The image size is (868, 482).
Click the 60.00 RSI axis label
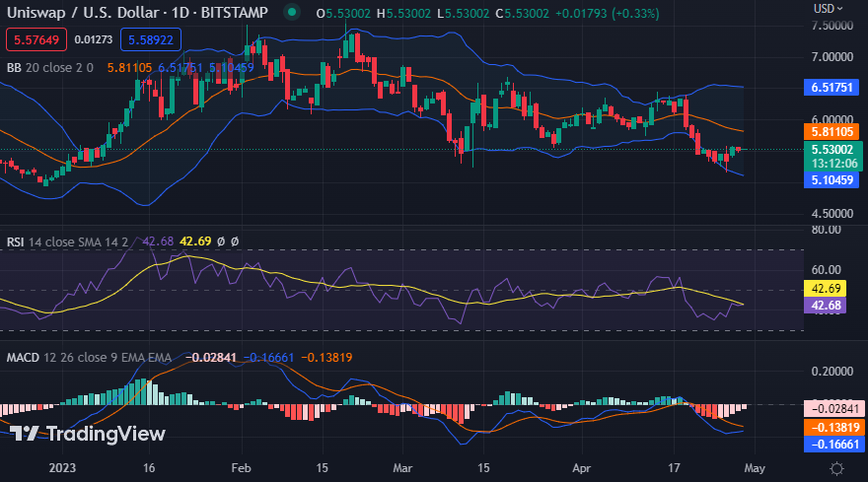[x=826, y=270]
